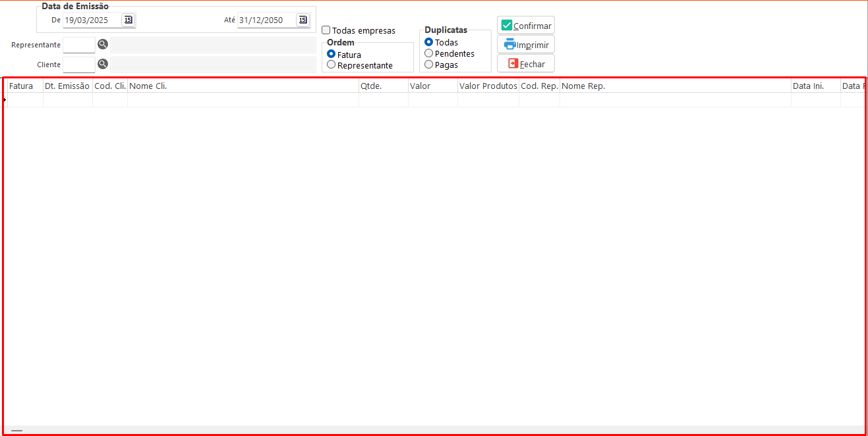
Task: Click the Até emission date field
Action: 266,20
